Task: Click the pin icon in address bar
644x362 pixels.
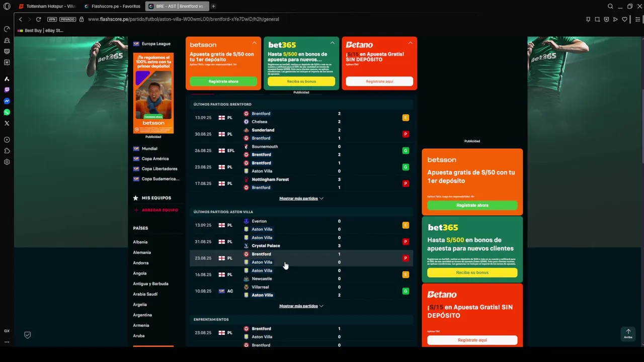Action: click(x=588, y=19)
